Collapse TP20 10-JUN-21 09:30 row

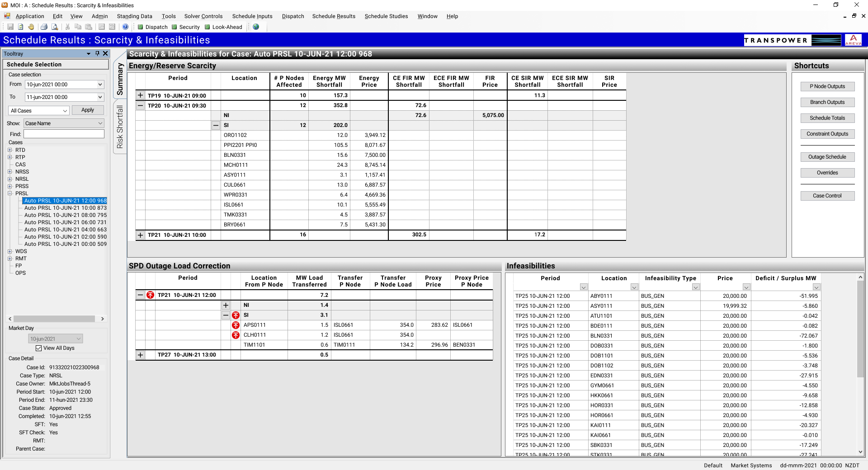pyautogui.click(x=140, y=105)
